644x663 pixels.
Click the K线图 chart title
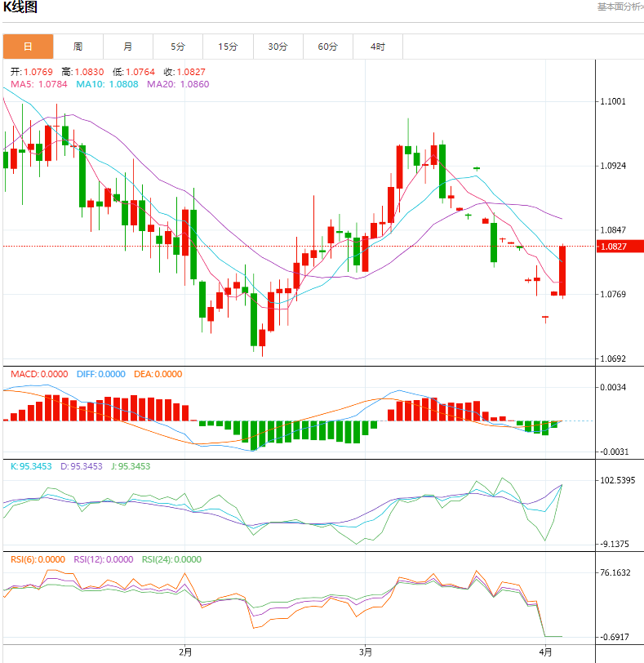20,7
